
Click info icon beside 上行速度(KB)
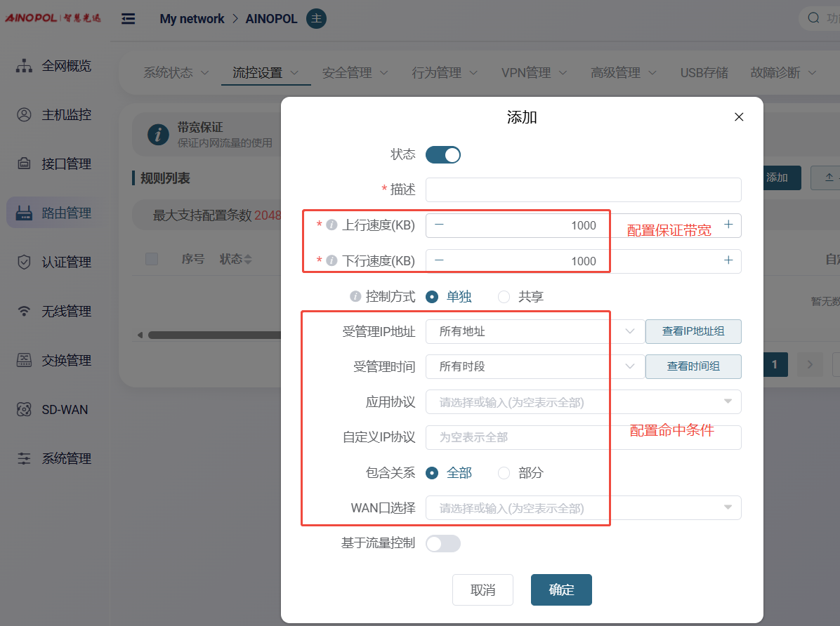tap(332, 225)
